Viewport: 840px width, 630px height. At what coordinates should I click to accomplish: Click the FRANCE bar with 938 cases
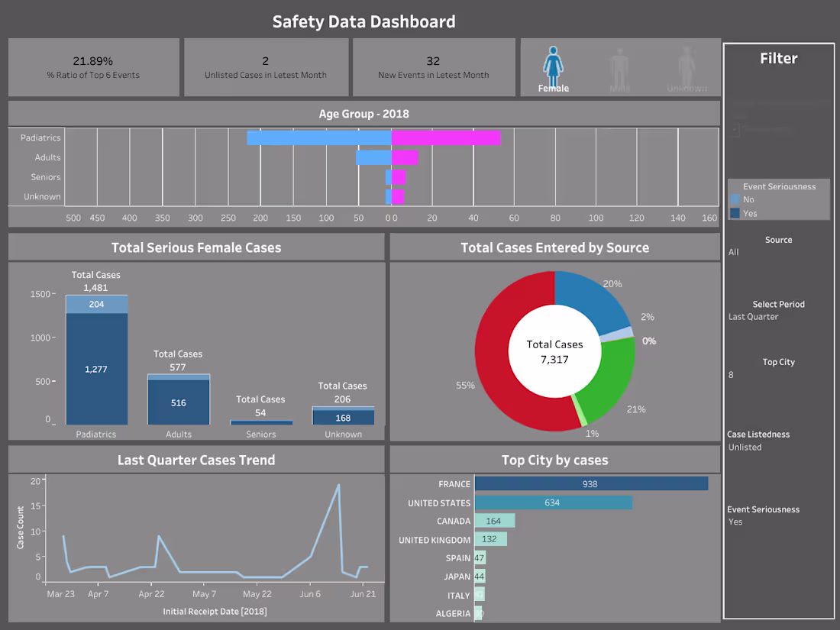point(591,483)
